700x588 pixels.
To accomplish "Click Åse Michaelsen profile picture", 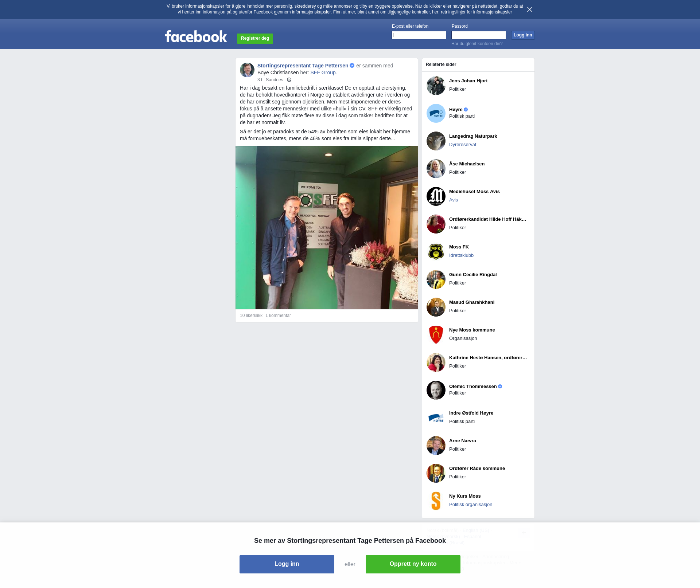I will (436, 169).
